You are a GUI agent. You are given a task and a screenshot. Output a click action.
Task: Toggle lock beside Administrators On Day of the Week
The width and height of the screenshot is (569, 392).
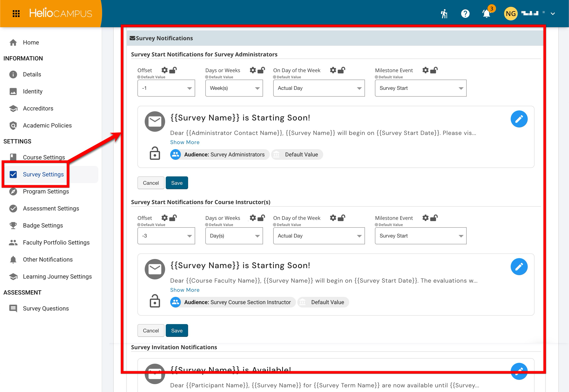pos(341,70)
